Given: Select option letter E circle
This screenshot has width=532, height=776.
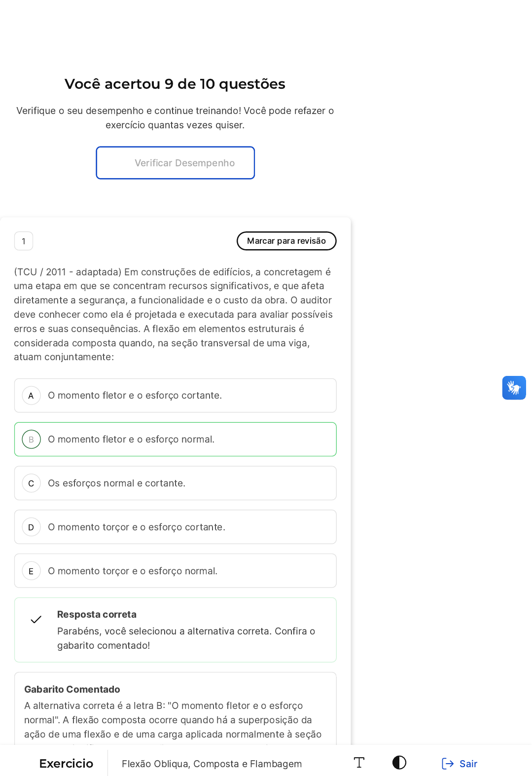Looking at the screenshot, I should coord(31,571).
